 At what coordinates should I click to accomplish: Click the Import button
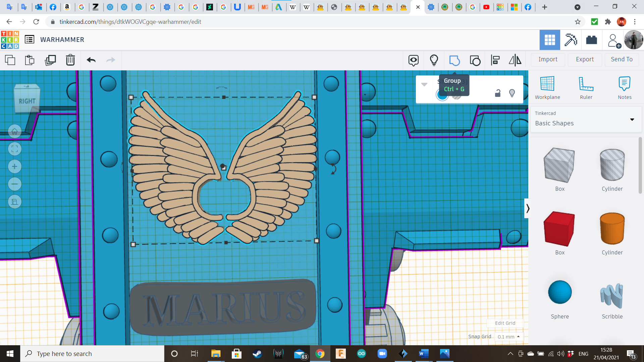(x=548, y=59)
